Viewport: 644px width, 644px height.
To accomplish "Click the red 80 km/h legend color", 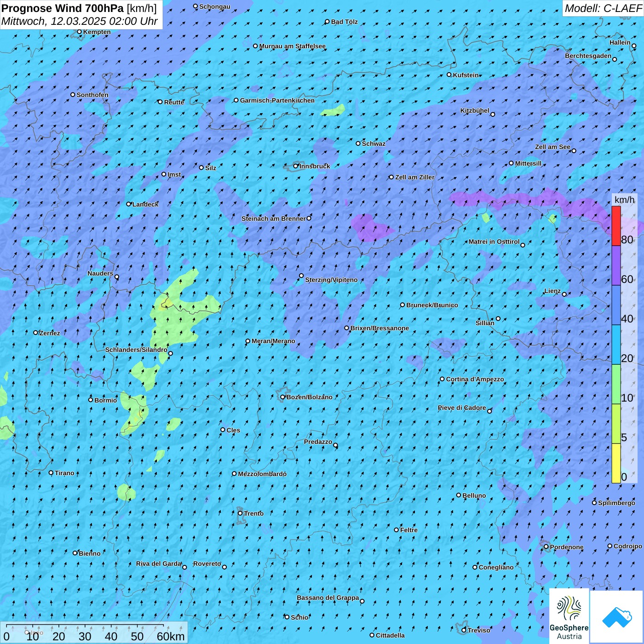I will (x=616, y=226).
